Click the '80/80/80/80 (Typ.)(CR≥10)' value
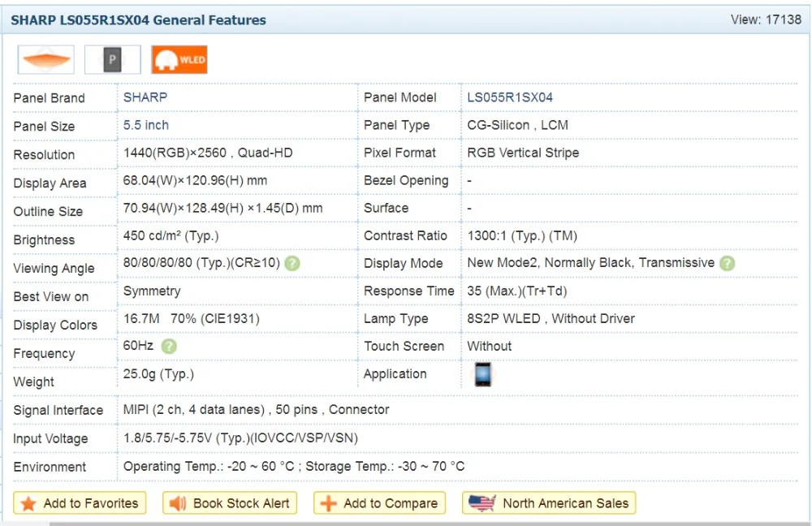The height and width of the screenshot is (526, 812). pos(201,263)
